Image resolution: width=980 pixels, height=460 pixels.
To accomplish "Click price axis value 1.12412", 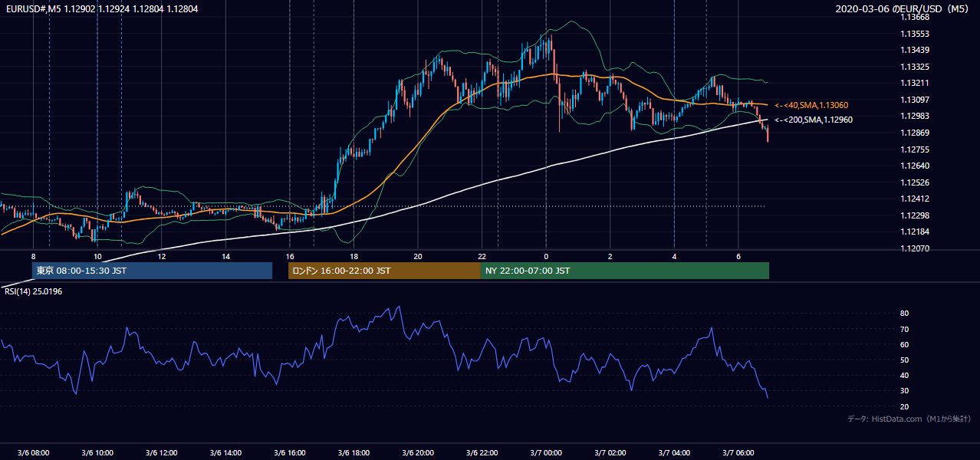I will 915,199.
